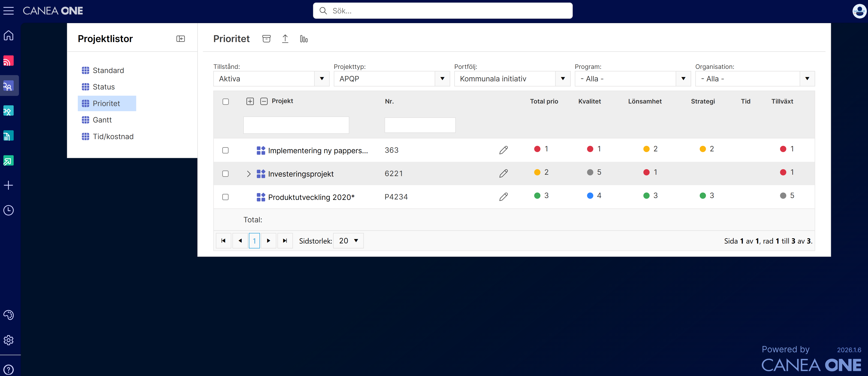
Task: Click the Projekt column filter field
Action: click(296, 125)
